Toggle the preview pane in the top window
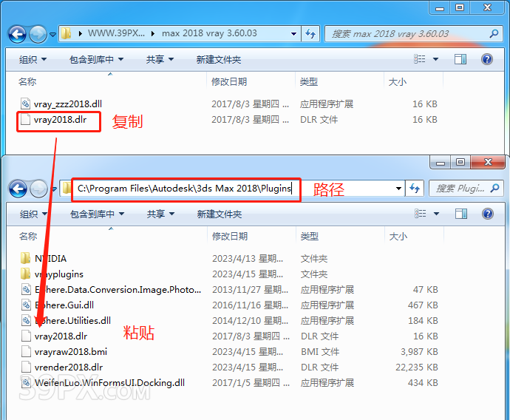The height and width of the screenshot is (420, 510). pyautogui.click(x=460, y=59)
